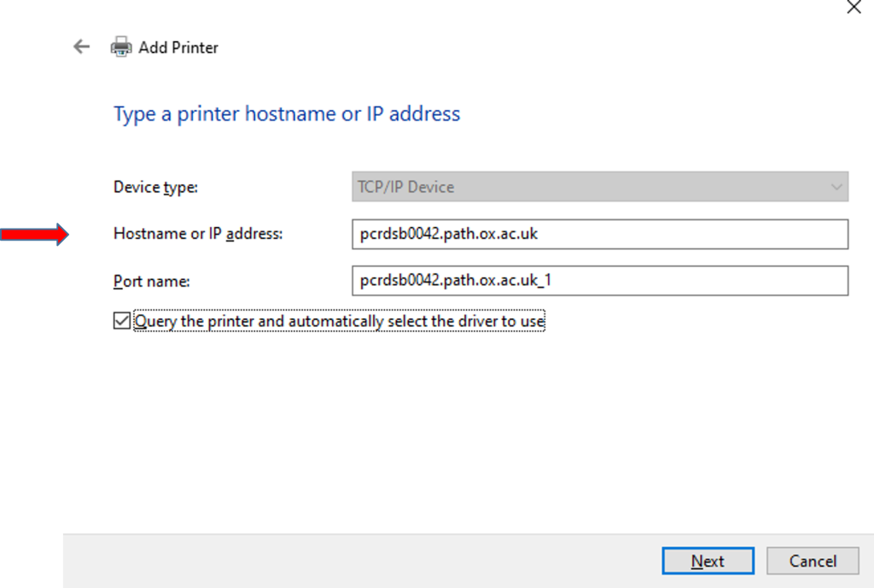Click the Port name input field
Image resolution: width=874 pixels, height=588 pixels.
pyautogui.click(x=600, y=280)
